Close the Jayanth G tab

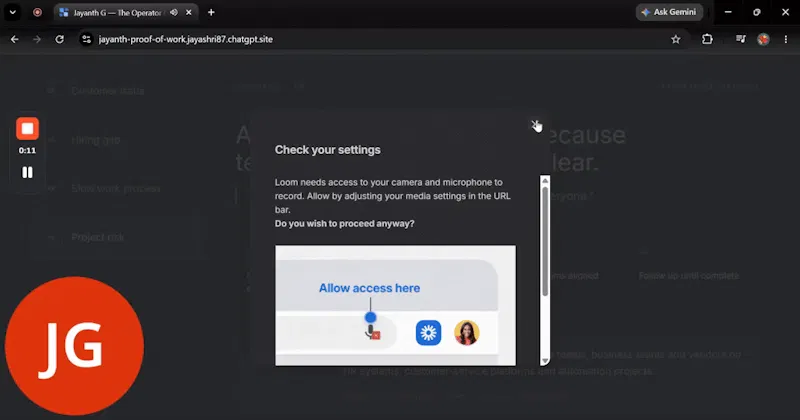[189, 12]
